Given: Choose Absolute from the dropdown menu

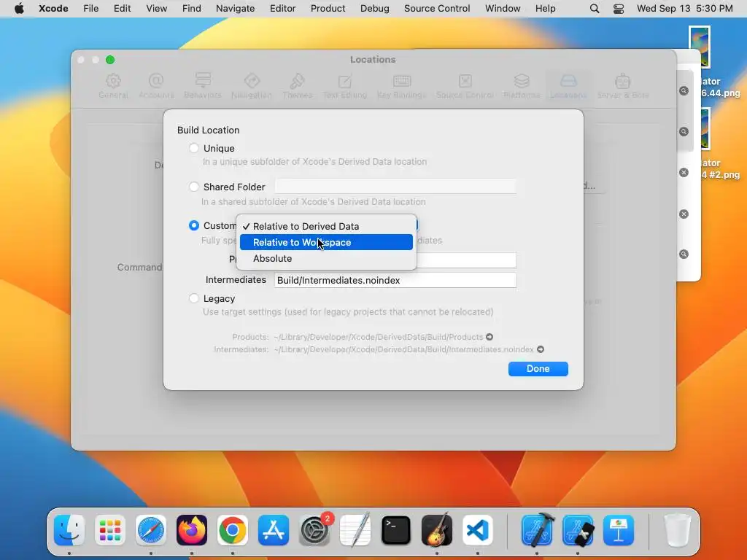Looking at the screenshot, I should [326, 259].
